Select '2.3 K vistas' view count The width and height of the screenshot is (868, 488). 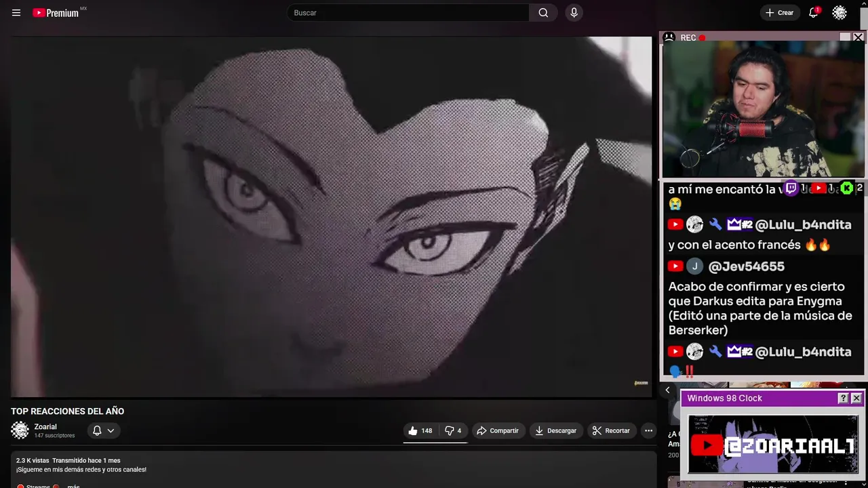[x=33, y=461]
